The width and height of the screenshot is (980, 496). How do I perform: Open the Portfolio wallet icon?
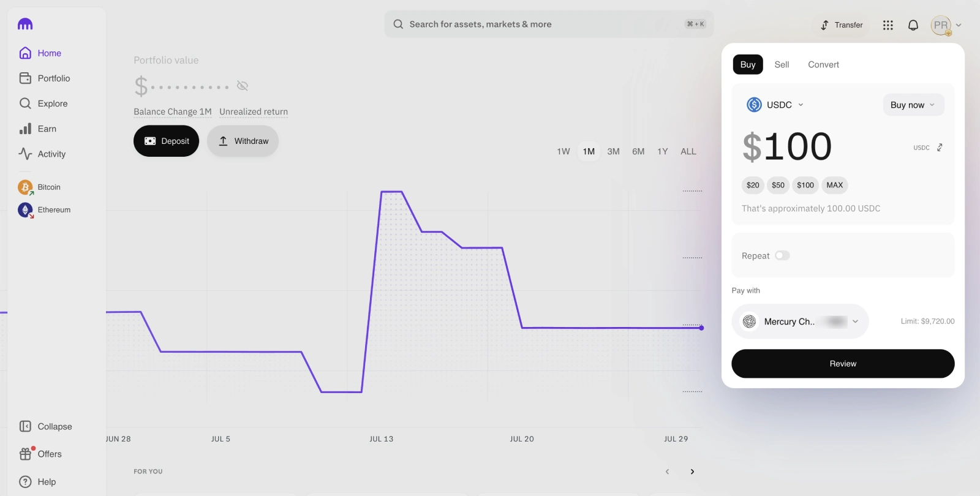[x=25, y=78]
